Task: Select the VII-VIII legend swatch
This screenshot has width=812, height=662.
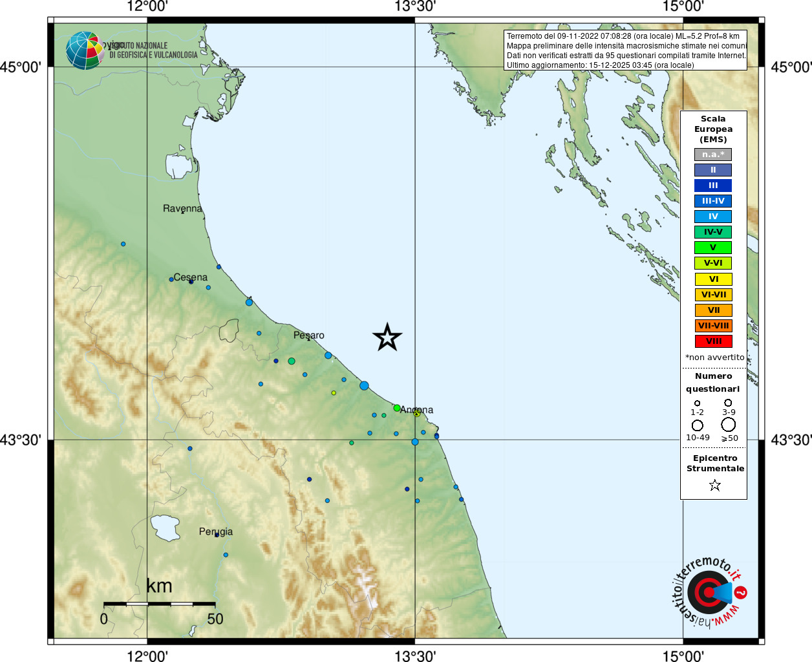Action: pos(714,326)
